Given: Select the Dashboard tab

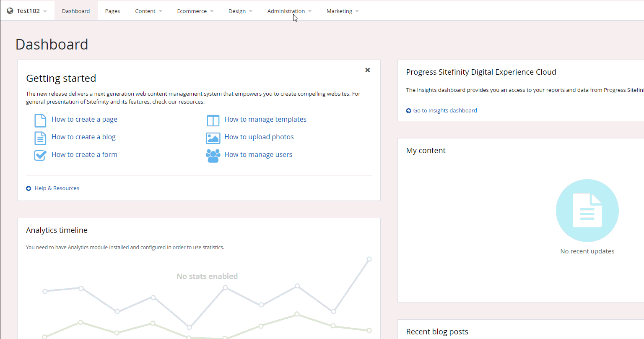Looking at the screenshot, I should click(x=76, y=11).
